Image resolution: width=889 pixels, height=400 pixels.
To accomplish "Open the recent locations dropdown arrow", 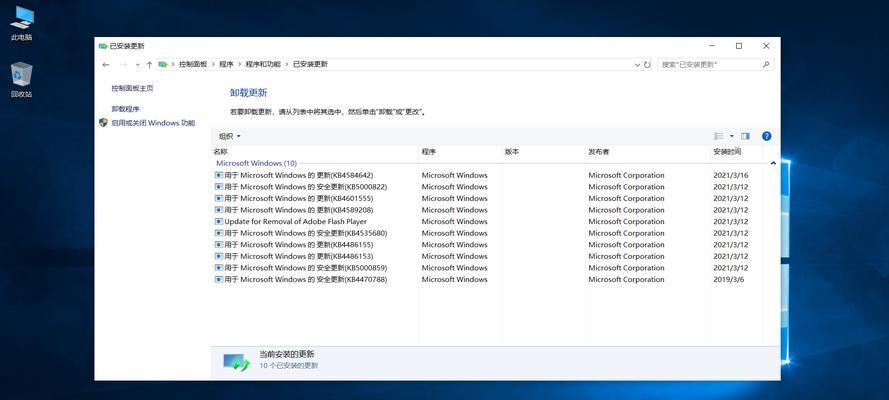I will [x=137, y=65].
